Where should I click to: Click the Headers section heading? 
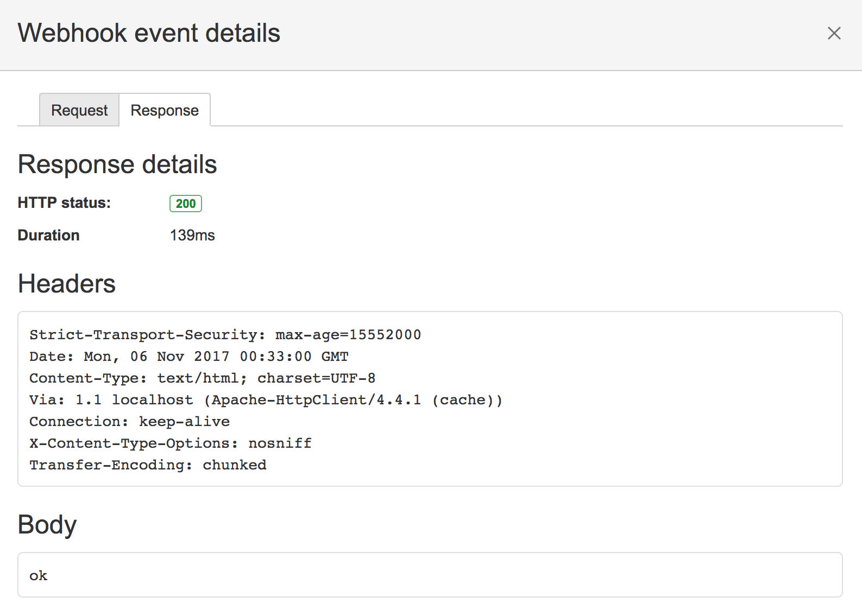[67, 284]
